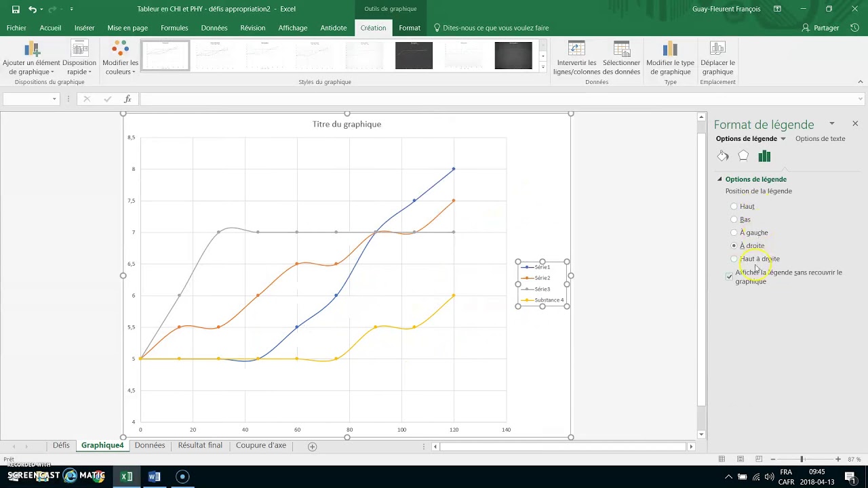Screen dimensions: 868x488
Task: Click the Substance 4 legend entry
Action: 542,300
